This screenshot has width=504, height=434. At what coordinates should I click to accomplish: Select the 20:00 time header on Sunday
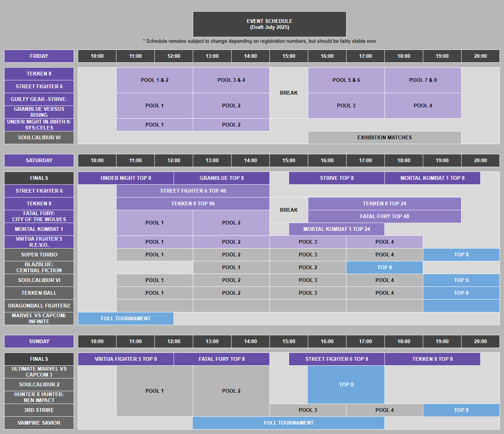click(x=480, y=341)
